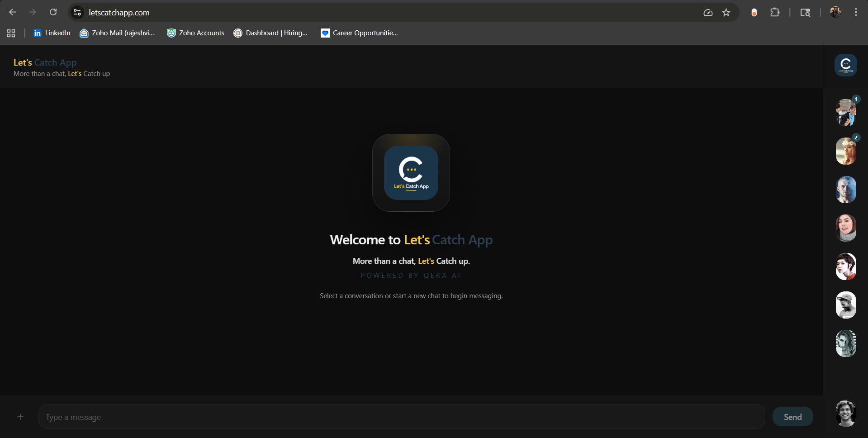Open the Zoho Accounts bookmark
868x438 pixels.
point(195,33)
